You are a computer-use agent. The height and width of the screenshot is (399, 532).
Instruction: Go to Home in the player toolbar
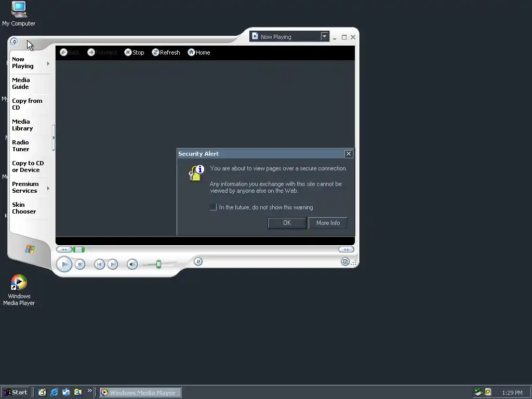coord(199,52)
